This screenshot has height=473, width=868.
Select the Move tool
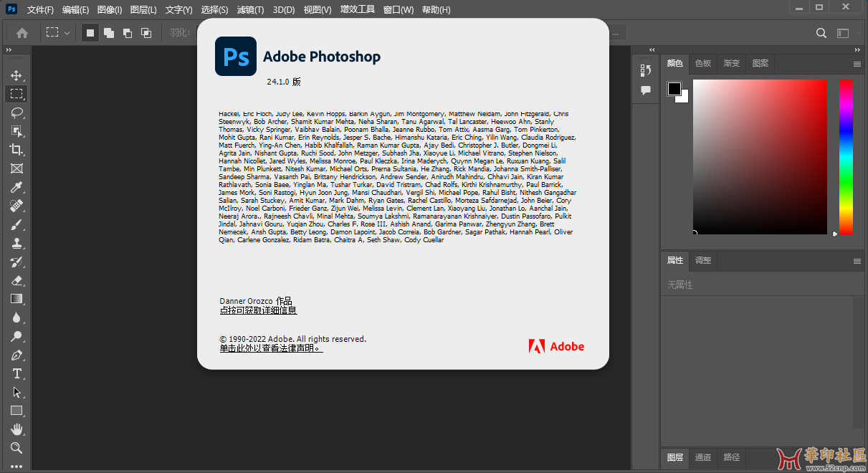16,75
